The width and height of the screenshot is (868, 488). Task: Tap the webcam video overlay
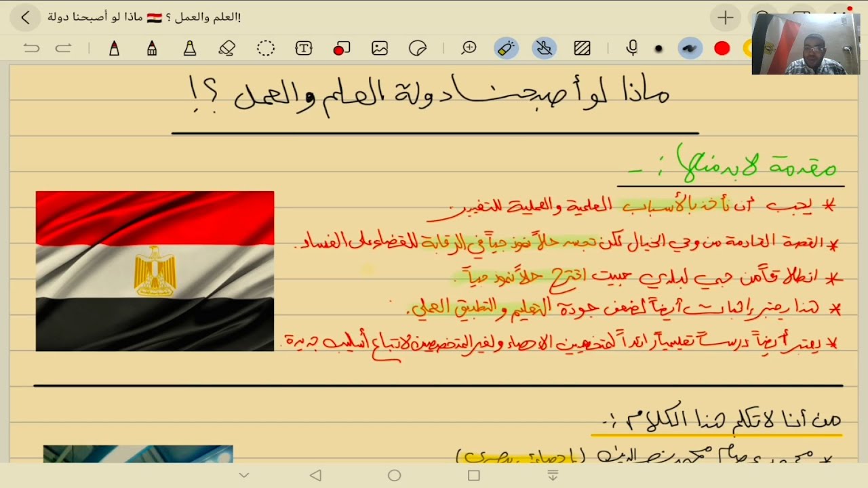point(806,44)
